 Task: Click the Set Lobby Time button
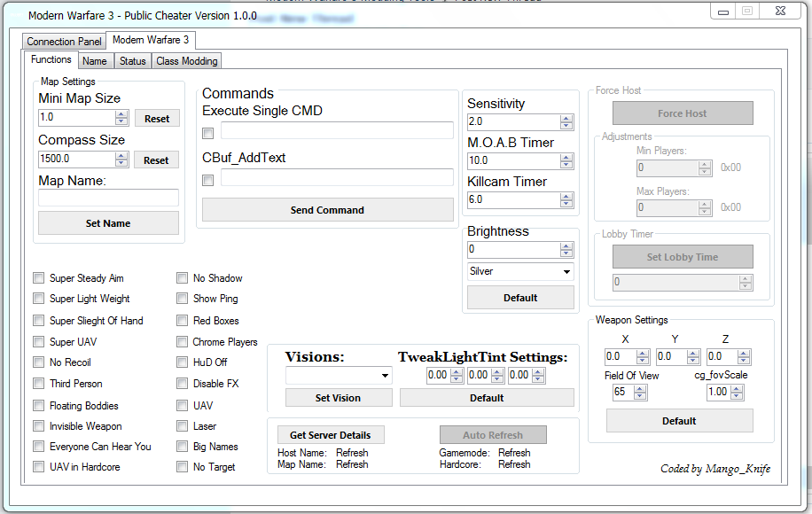(x=683, y=257)
